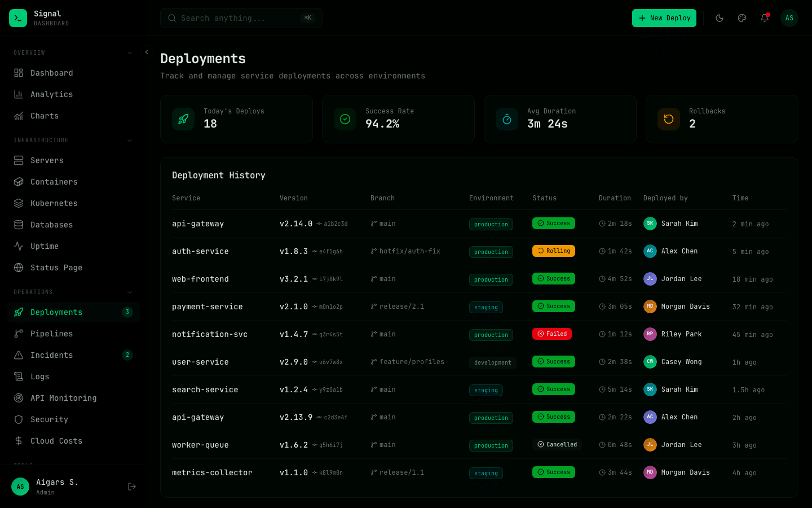The width and height of the screenshot is (812, 508).
Task: Click the Containers icon in the sidebar
Action: [20, 182]
